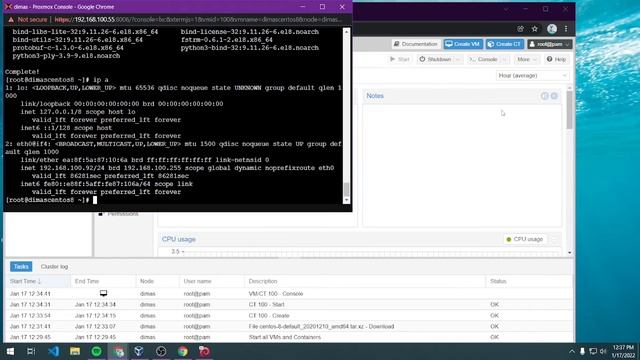Click the Google Chrome taskbar icon
This screenshot has height=360, width=640.
click(182, 351)
